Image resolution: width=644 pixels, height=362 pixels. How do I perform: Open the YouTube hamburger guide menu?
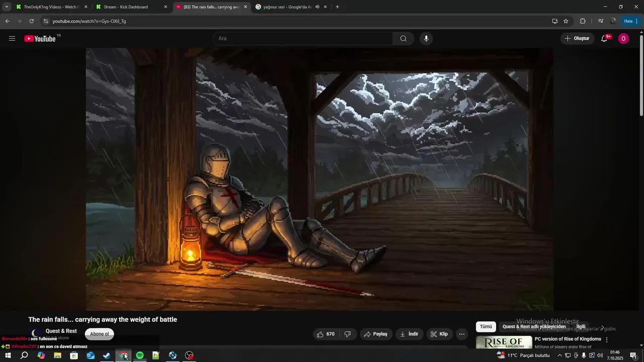12,39
